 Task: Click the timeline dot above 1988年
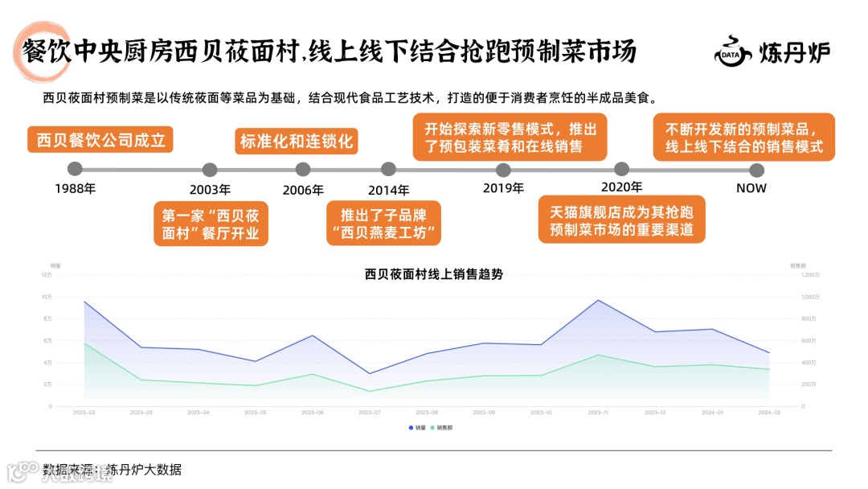point(75,169)
